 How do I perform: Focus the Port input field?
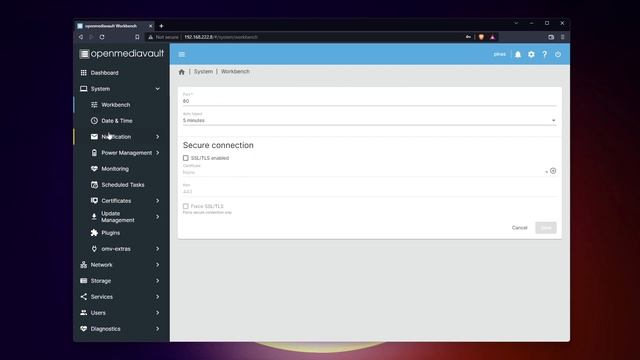click(x=369, y=101)
